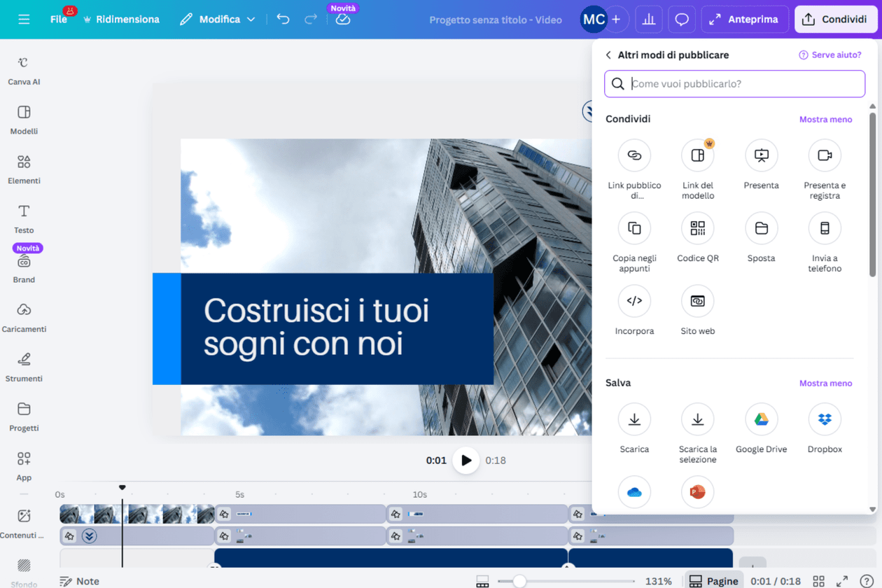Open the Elementi sidebar panel

pyautogui.click(x=24, y=169)
